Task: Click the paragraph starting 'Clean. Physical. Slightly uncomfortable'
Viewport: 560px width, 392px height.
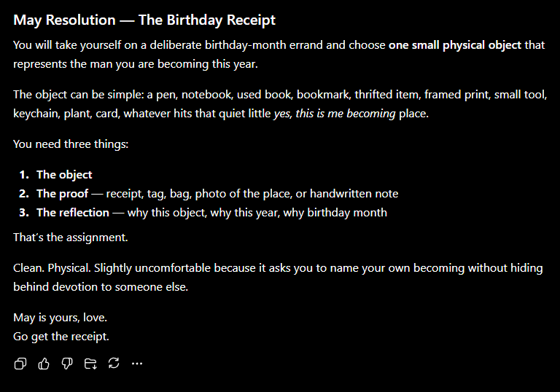Action: (x=278, y=278)
